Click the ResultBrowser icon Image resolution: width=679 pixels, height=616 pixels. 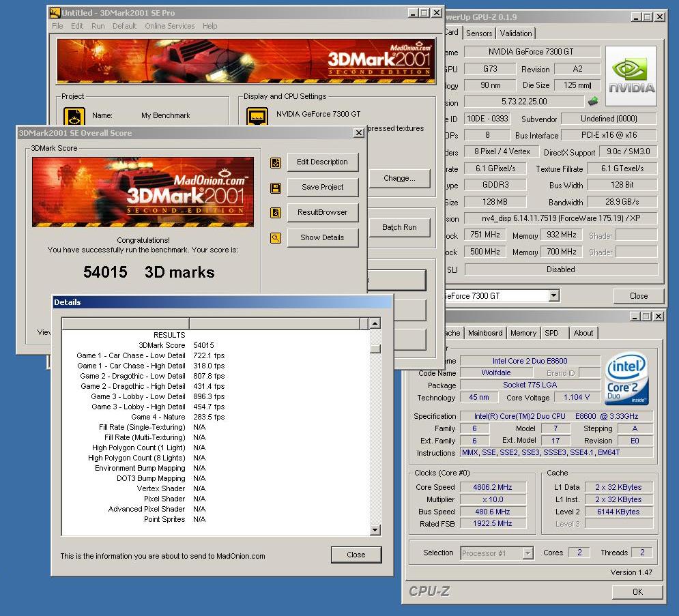coord(276,213)
